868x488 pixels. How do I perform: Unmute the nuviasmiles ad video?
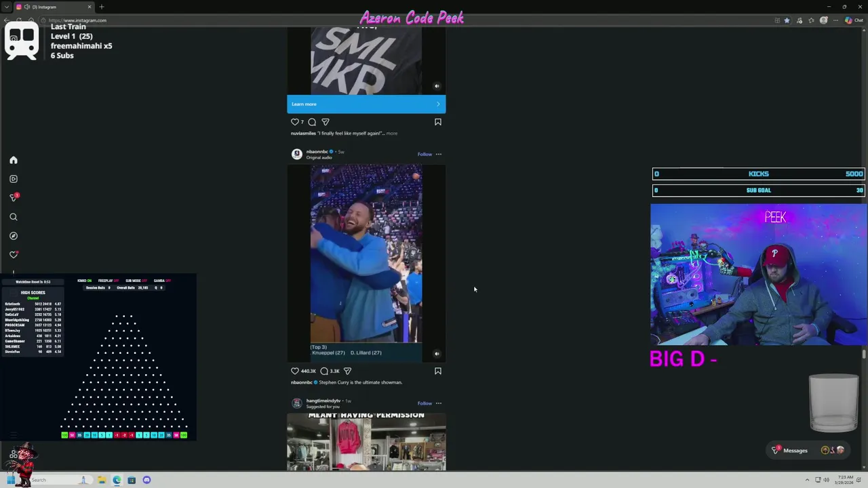[x=437, y=86]
